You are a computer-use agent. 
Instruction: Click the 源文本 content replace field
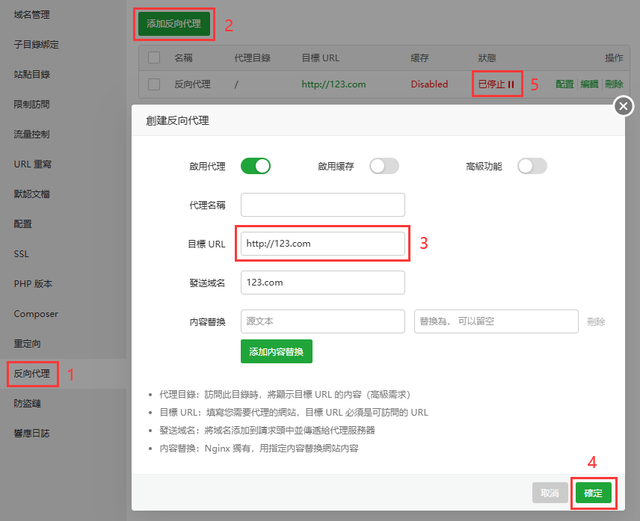coord(322,321)
